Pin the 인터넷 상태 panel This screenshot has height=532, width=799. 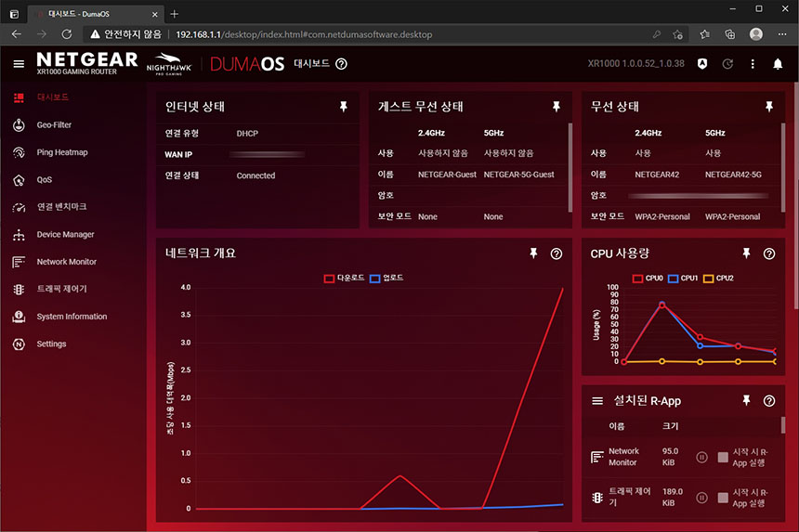click(x=344, y=107)
